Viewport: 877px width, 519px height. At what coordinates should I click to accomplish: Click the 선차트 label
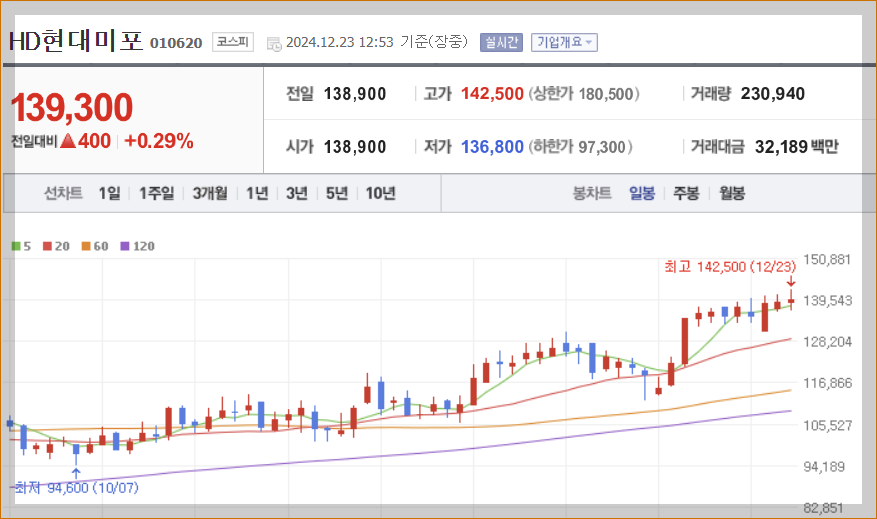coord(63,194)
